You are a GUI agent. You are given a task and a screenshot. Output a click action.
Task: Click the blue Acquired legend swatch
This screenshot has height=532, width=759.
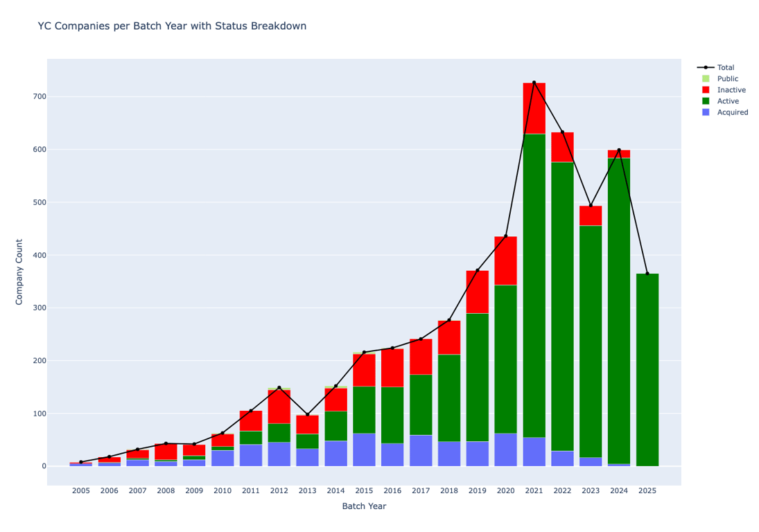[706, 112]
